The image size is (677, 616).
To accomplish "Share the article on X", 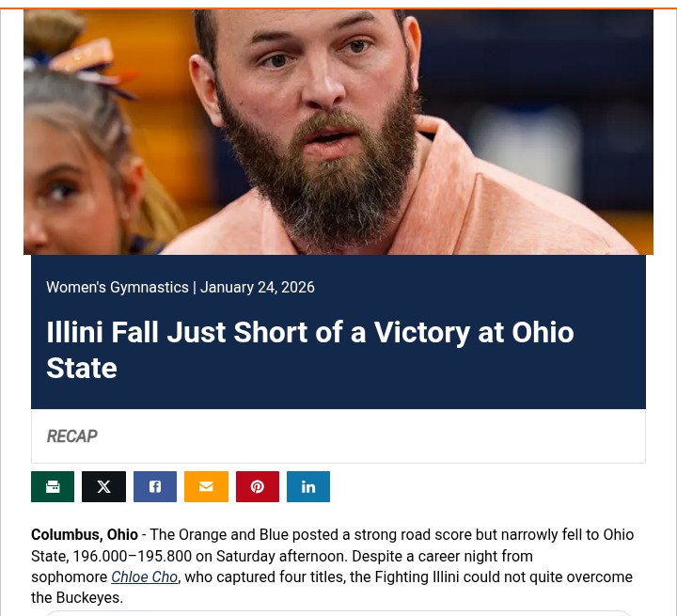I will (103, 486).
